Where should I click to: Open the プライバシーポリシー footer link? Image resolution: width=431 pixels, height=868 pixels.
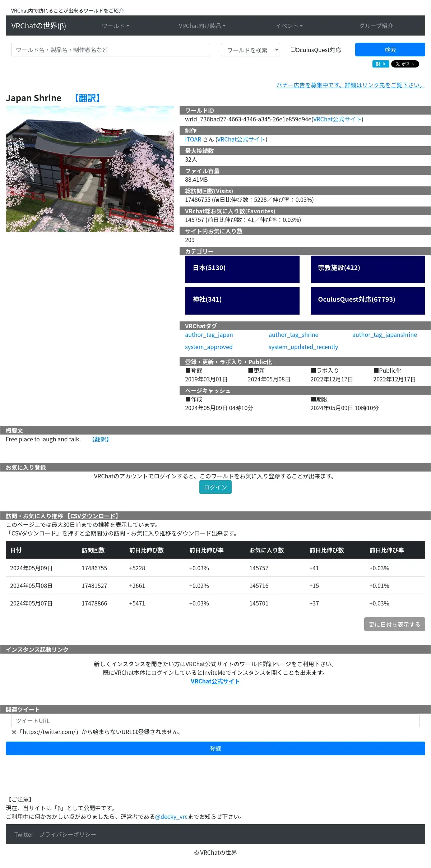68,834
